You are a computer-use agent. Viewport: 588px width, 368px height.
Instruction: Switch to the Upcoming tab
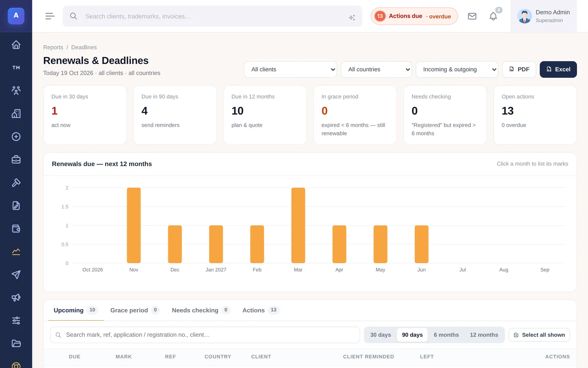point(75,310)
